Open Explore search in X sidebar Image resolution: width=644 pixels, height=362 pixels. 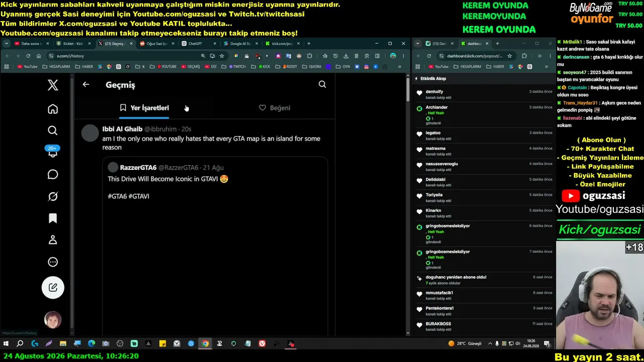click(53, 131)
